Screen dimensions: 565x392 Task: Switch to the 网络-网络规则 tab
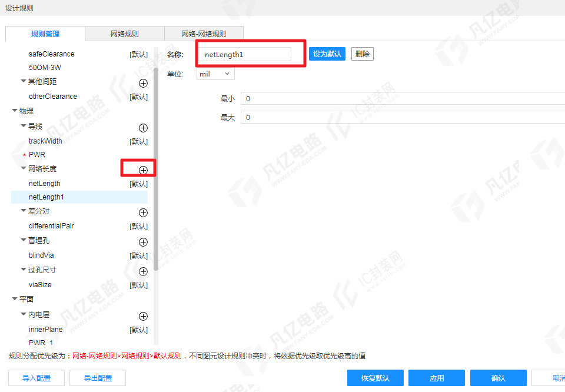click(x=204, y=34)
